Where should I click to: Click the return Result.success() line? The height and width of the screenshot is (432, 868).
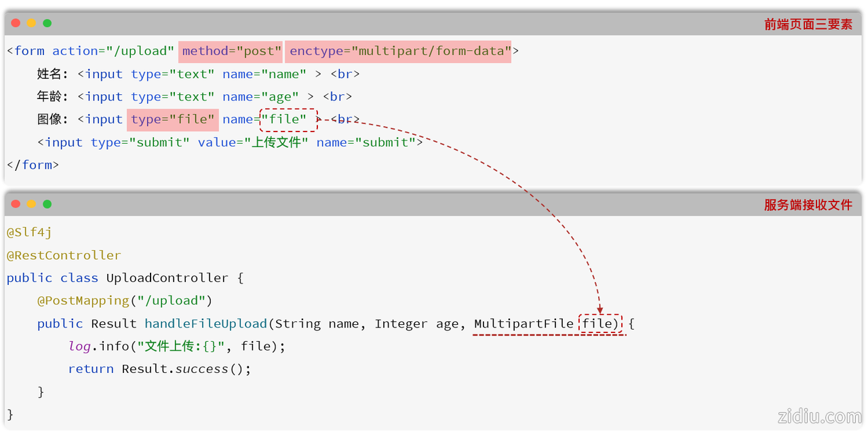[159, 369]
